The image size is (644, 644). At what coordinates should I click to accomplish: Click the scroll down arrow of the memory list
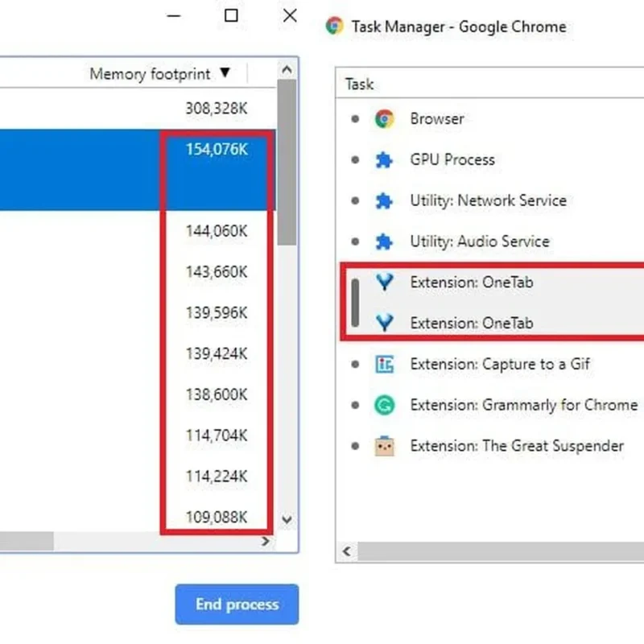point(287,519)
